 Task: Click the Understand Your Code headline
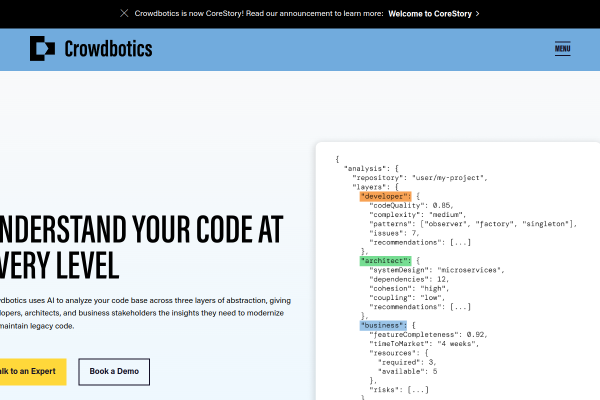(142, 247)
